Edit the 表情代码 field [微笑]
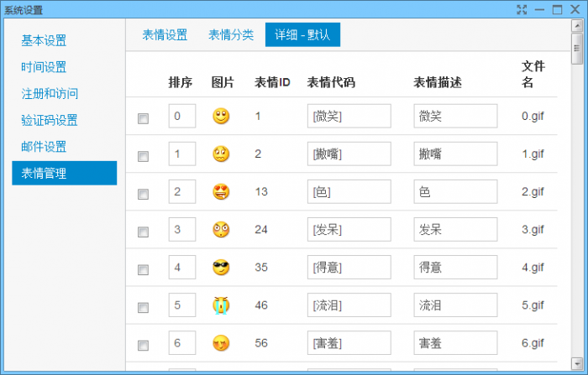This screenshot has width=588, height=375. pos(349,116)
